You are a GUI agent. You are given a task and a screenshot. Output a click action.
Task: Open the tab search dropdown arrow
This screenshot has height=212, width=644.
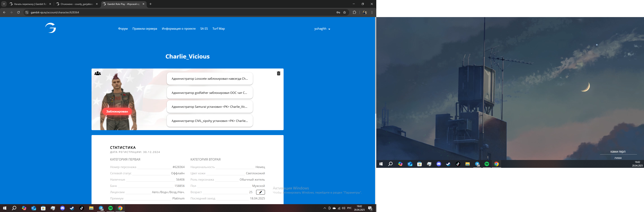(4, 4)
